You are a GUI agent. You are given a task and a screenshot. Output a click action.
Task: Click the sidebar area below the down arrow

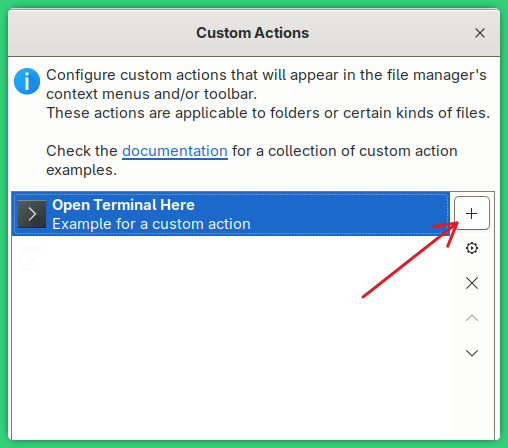pyautogui.click(x=472, y=400)
